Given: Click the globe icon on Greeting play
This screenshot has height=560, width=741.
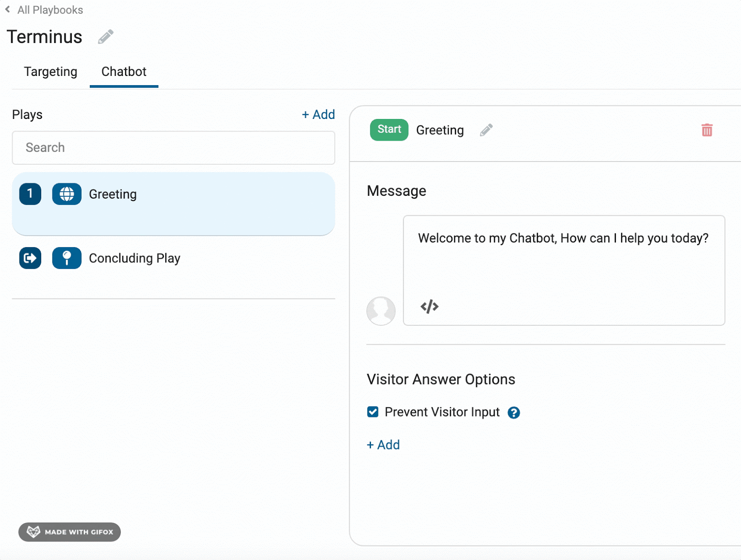Looking at the screenshot, I should (x=67, y=194).
